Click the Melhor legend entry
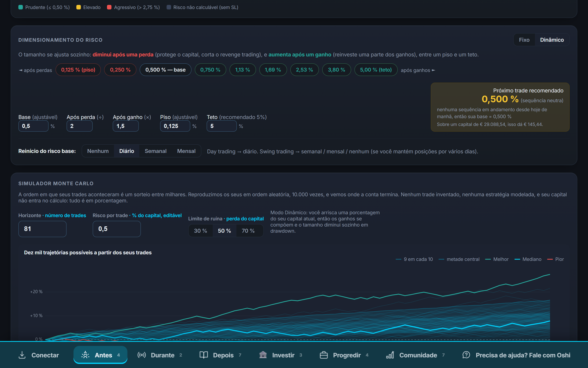This screenshot has width=588, height=368. [497, 259]
